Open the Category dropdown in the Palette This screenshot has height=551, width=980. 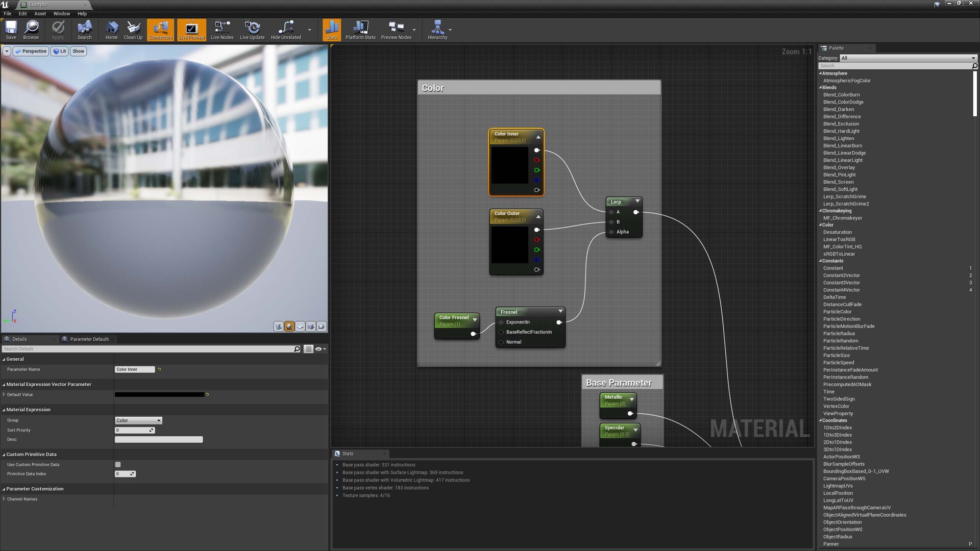908,58
